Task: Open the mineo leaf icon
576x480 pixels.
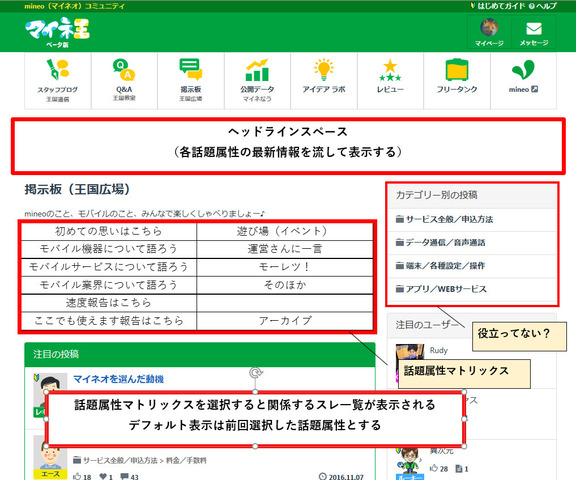Action: (x=523, y=69)
